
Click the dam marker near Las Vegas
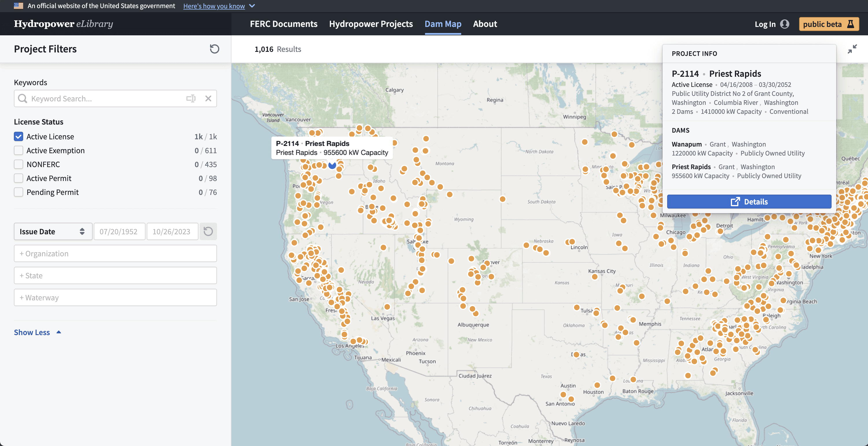click(387, 307)
